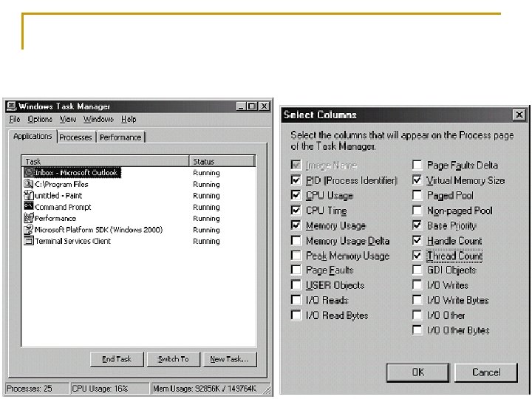This screenshot has height=399, width=532.
Task: Click the folder icon beside C:\Program Files
Action: pyautogui.click(x=29, y=184)
